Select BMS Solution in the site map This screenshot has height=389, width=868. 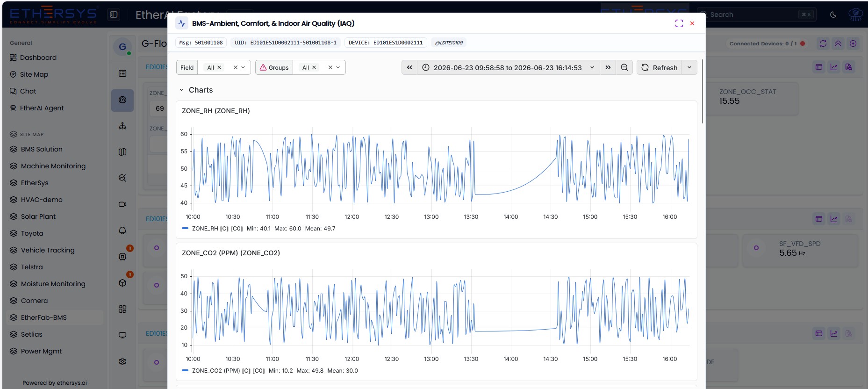point(42,149)
